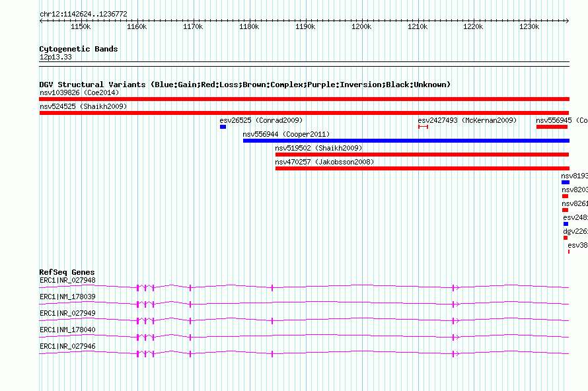Open the esv2427493 (McKernan2009) label
588x391 pixels.
click(467, 120)
